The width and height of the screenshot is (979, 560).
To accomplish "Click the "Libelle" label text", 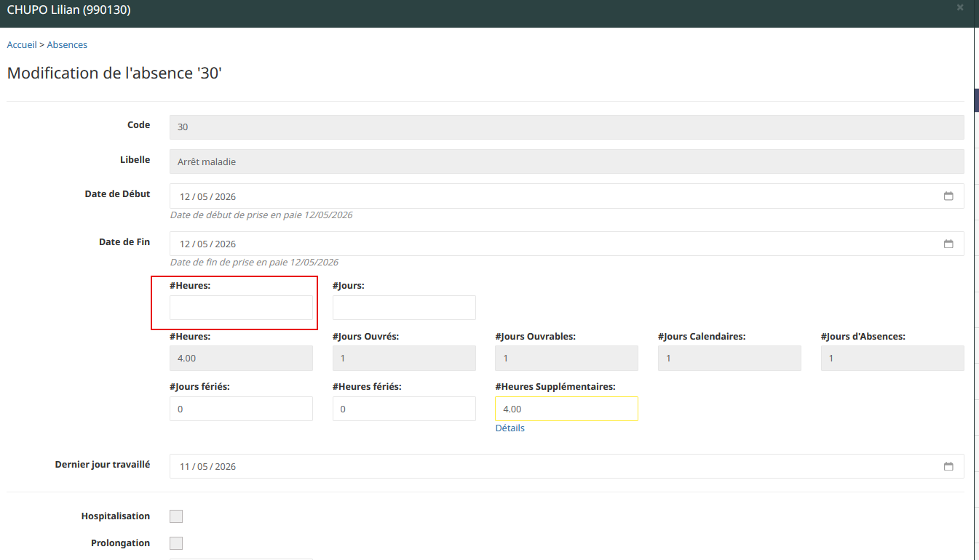I will pos(135,160).
